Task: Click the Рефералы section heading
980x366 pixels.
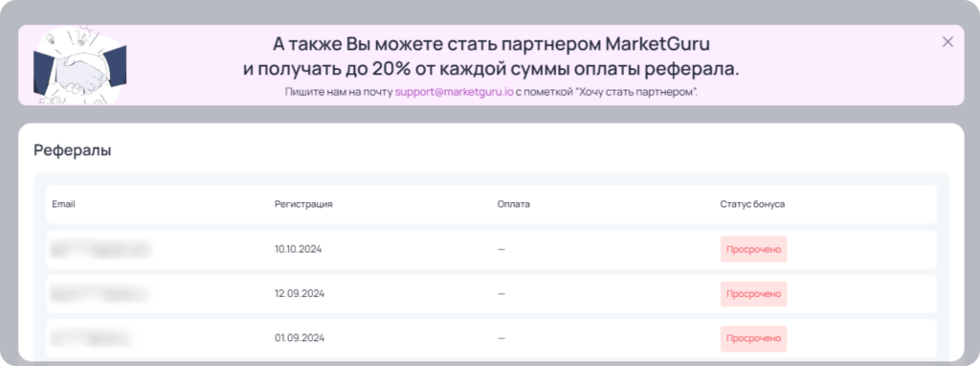Action: pos(73,150)
